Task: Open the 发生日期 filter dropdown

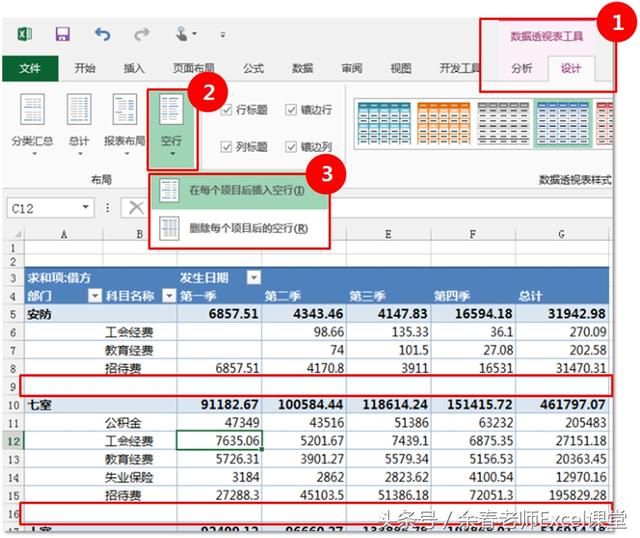Action: click(254, 278)
